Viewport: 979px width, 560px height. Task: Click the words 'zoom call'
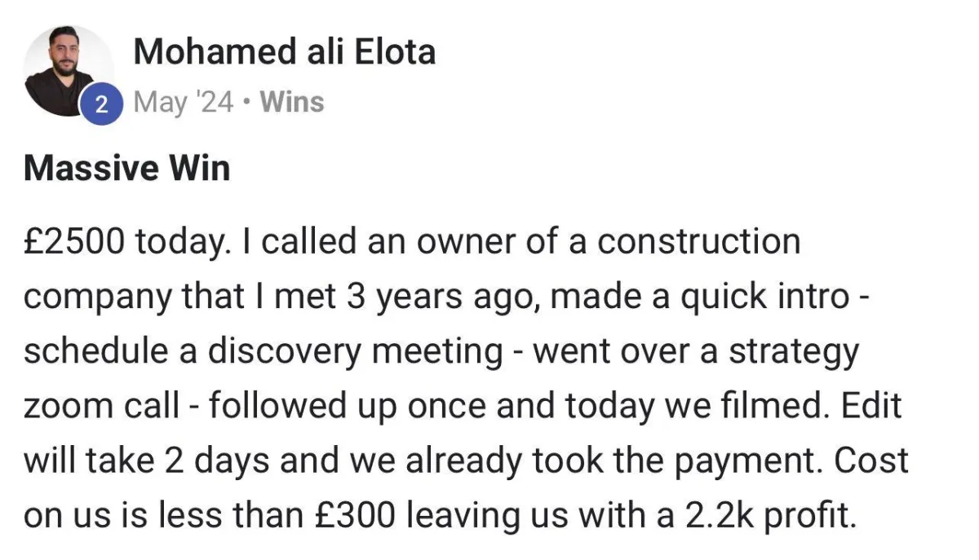pos(101,406)
